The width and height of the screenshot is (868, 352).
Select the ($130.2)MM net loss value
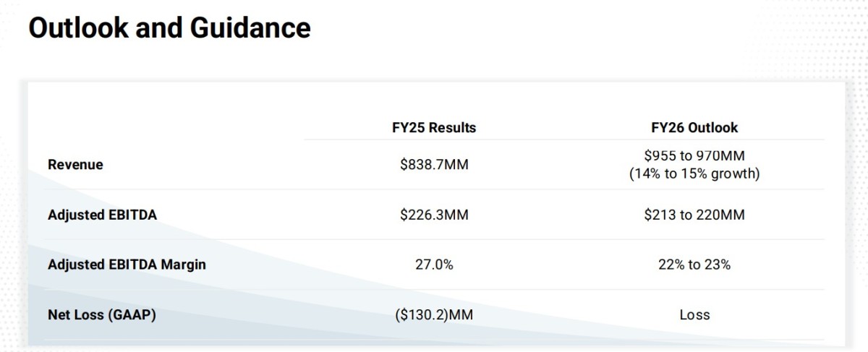(x=434, y=314)
